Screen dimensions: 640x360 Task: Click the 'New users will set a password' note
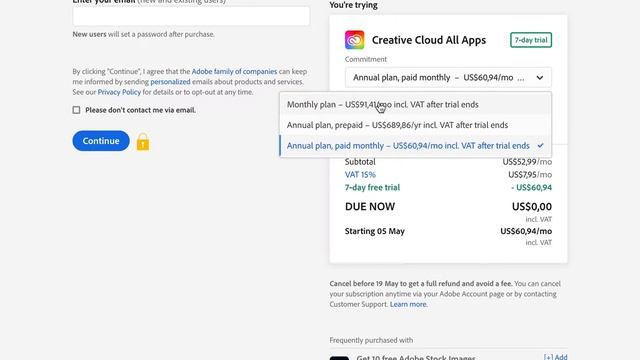pos(143,34)
